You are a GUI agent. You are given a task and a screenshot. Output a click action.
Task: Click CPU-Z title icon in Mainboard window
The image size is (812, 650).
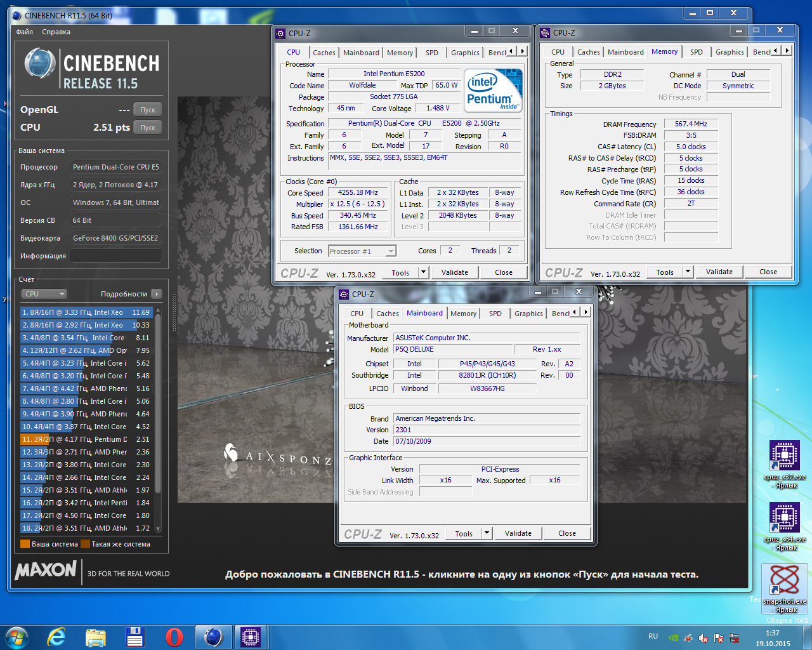tap(344, 294)
